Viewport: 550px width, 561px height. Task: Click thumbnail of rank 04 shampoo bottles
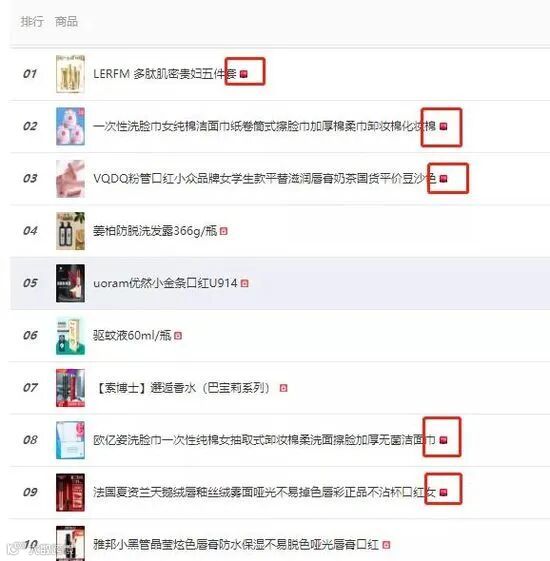click(70, 231)
